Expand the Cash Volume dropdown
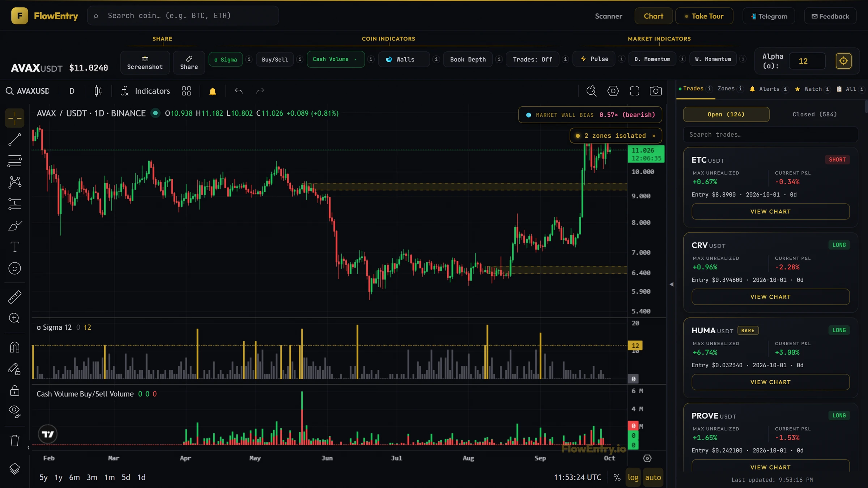Viewport: 868px width, 488px height. click(x=336, y=59)
